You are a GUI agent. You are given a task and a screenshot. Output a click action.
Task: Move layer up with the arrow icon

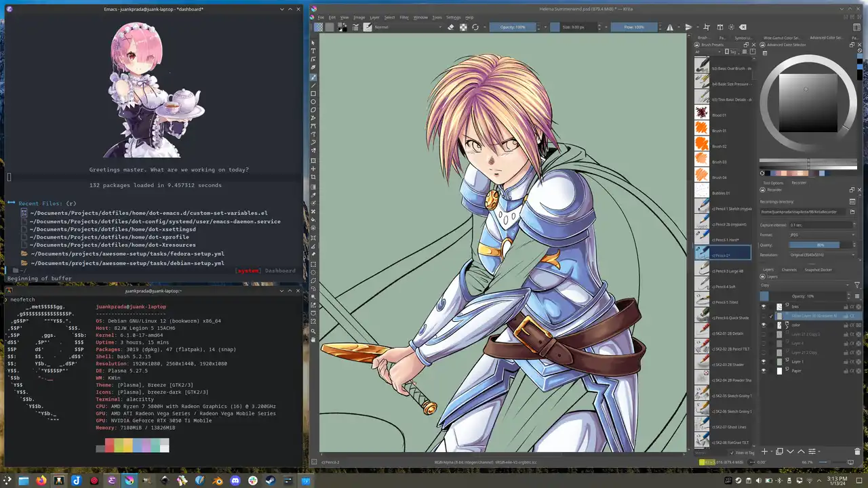801,451
